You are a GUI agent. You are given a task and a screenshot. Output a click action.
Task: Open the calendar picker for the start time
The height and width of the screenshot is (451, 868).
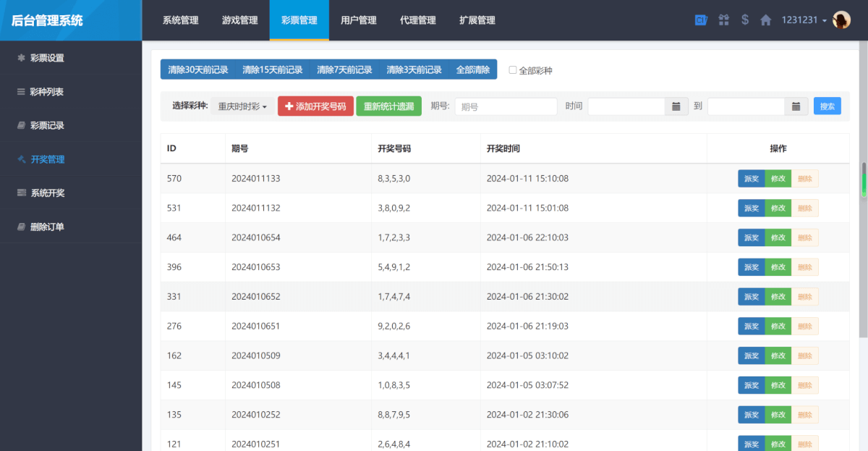point(676,106)
